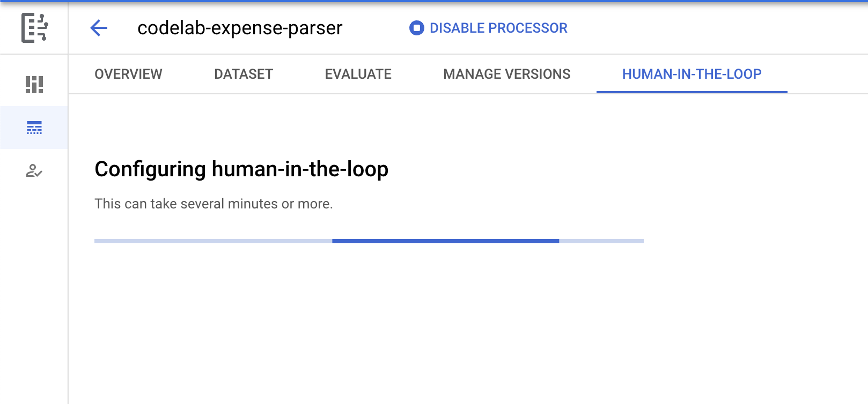Go back using the left arrow
Image resolution: width=868 pixels, height=404 pixels.
pos(99,28)
